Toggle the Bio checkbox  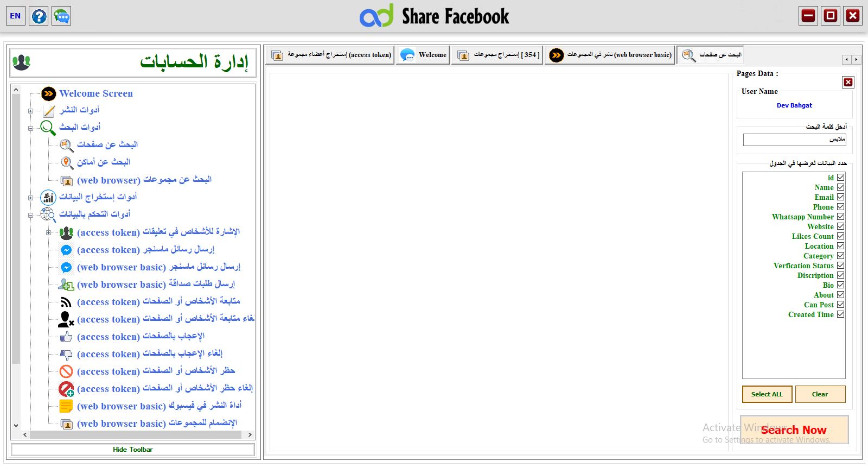840,285
